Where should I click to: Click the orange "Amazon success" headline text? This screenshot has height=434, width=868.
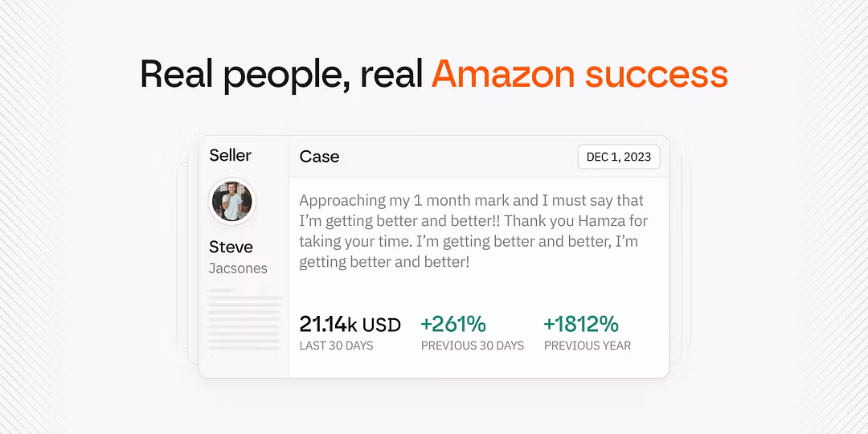tap(579, 75)
